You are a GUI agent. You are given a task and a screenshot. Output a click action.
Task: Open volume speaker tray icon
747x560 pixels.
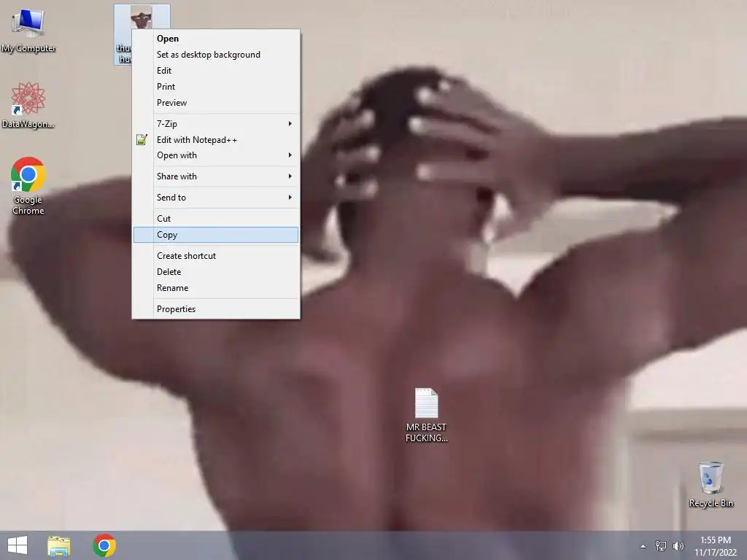(678, 545)
